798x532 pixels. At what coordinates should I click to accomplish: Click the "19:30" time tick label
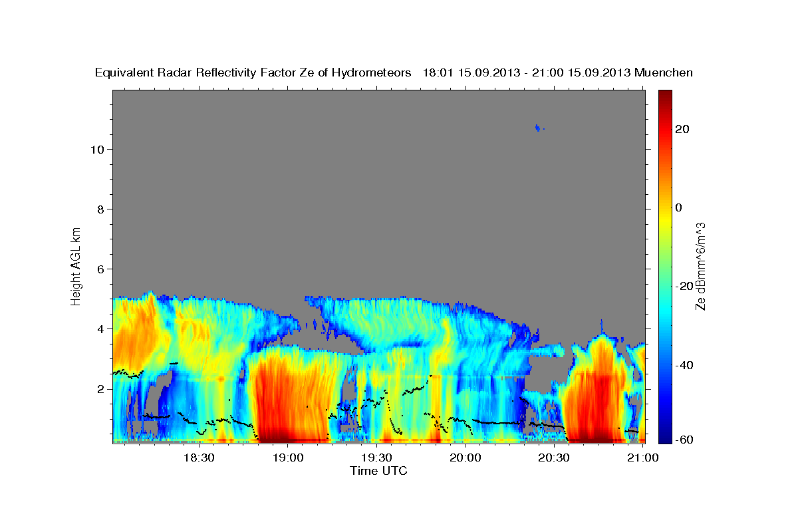pos(376,458)
